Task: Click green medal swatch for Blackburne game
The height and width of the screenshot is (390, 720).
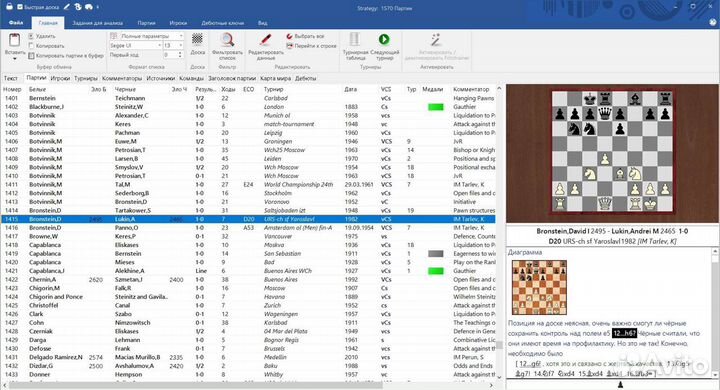Action: 435,107
